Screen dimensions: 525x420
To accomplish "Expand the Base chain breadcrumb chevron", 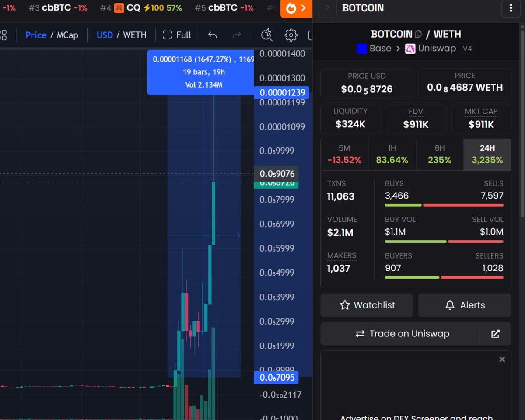I will click(399, 49).
